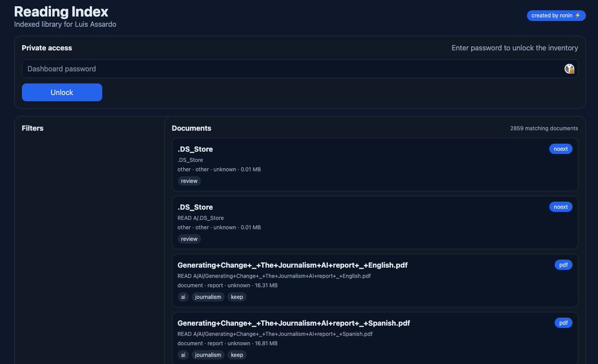The height and width of the screenshot is (364, 598).
Task: Click 'Enter password to unlock the inventory' text
Action: coord(515,48)
